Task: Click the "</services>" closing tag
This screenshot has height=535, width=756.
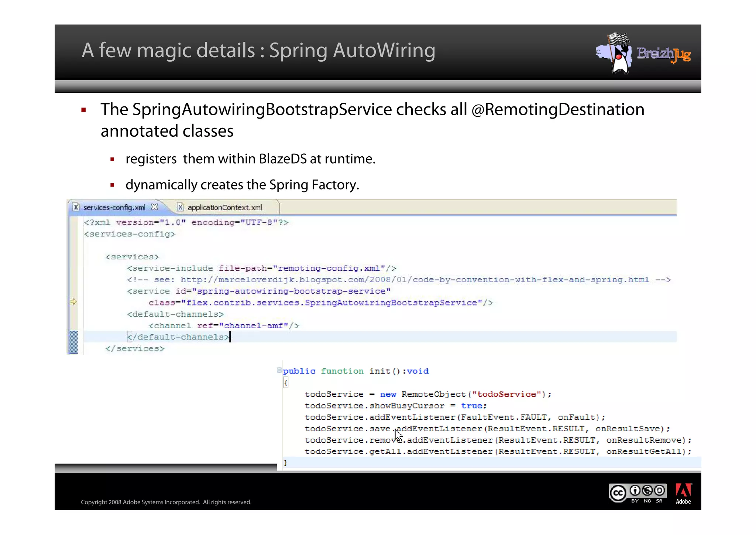Action: (135, 348)
